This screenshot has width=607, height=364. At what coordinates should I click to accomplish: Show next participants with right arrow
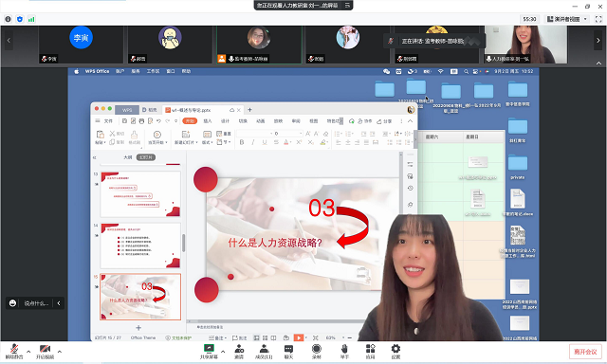[x=598, y=40]
